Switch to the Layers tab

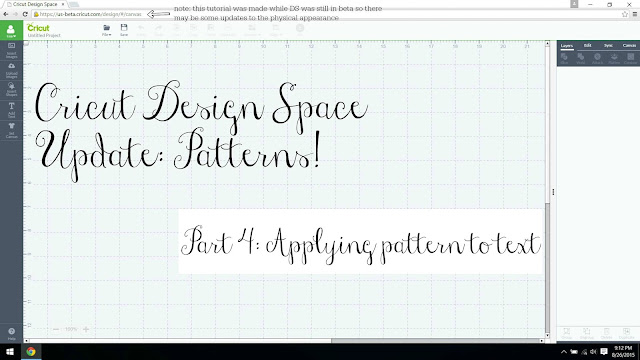tap(567, 46)
